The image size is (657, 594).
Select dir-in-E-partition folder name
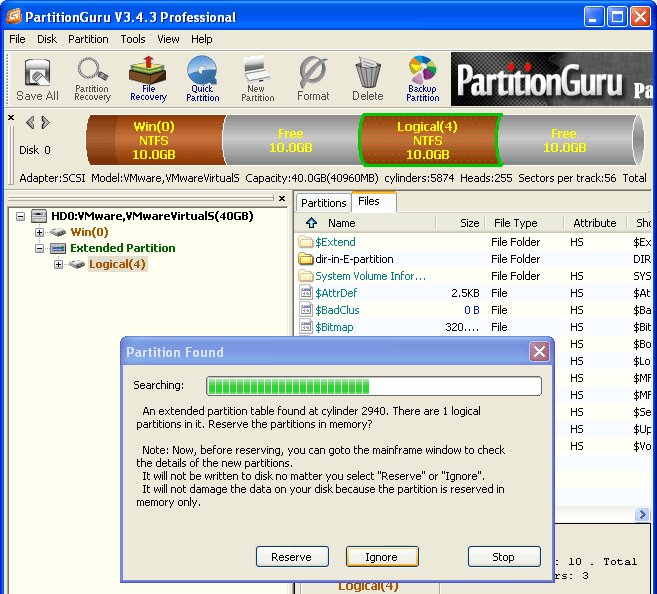click(x=354, y=259)
